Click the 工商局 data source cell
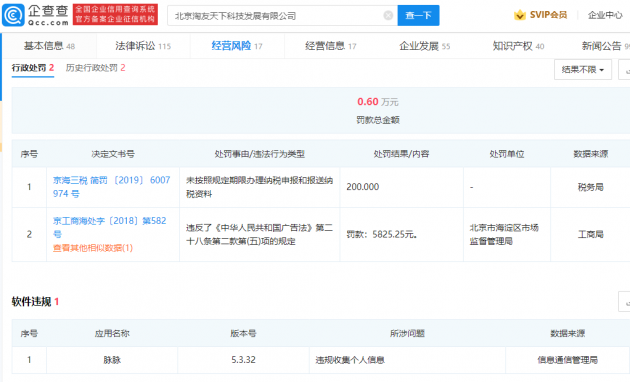 click(590, 234)
